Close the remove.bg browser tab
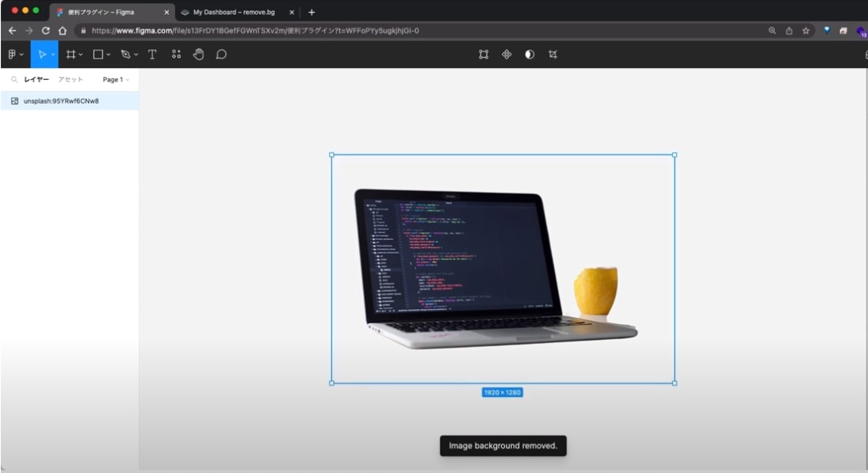Viewport: 868px width, 473px height. [x=292, y=12]
